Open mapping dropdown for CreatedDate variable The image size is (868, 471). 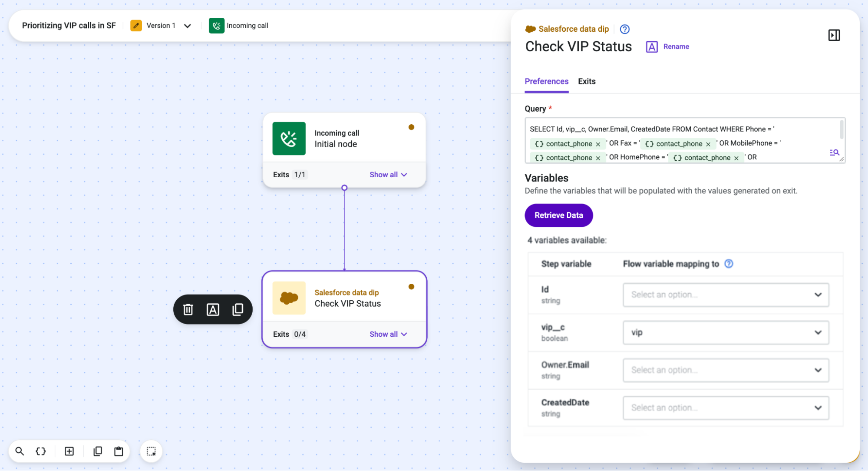tap(726, 408)
